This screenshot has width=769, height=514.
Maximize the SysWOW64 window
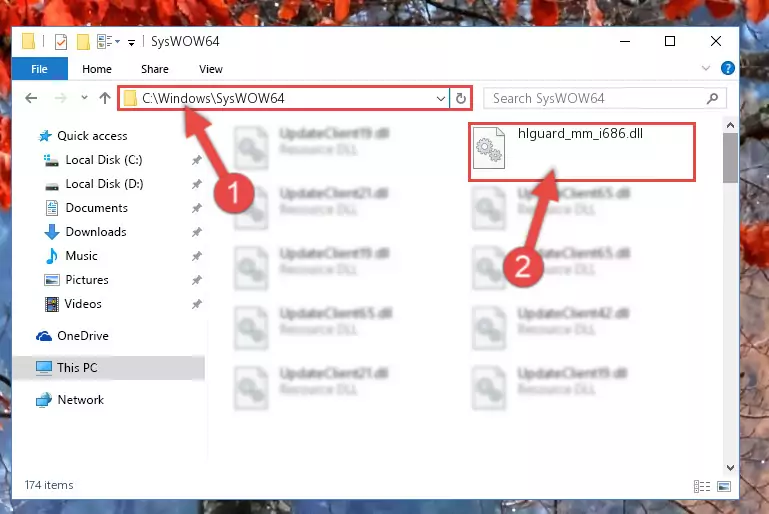669,41
